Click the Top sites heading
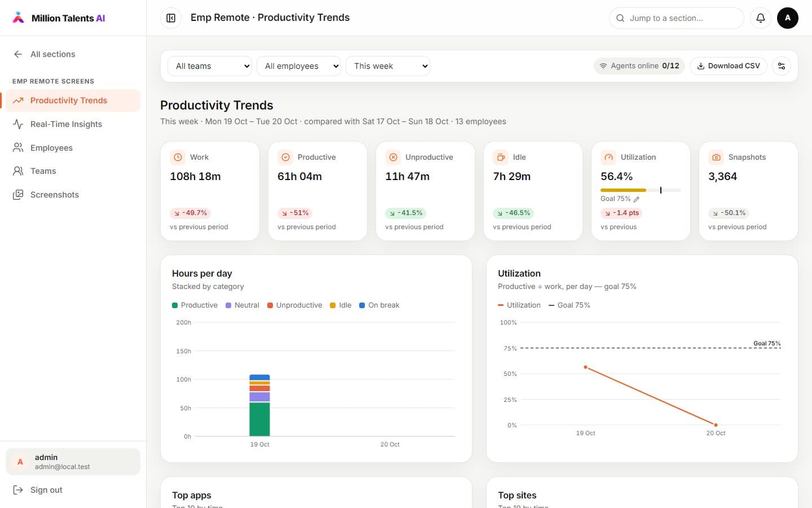The width and height of the screenshot is (812, 508). (517, 496)
